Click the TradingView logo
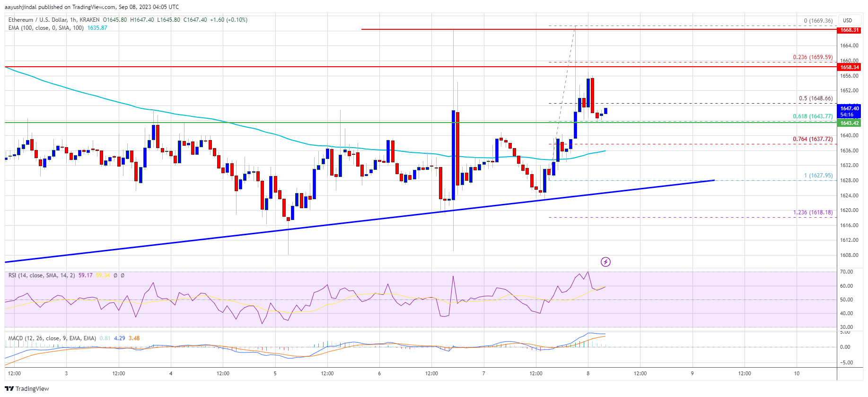Image resolution: width=868 pixels, height=397 pixels. click(27, 388)
